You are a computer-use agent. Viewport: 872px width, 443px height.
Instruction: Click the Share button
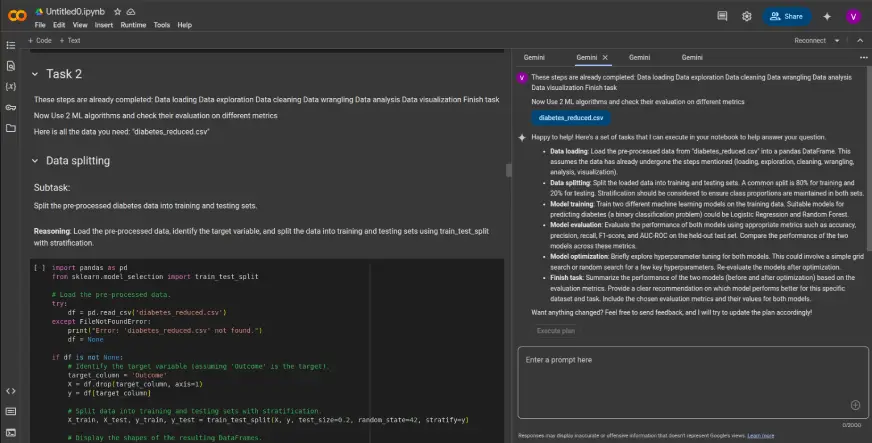786,16
